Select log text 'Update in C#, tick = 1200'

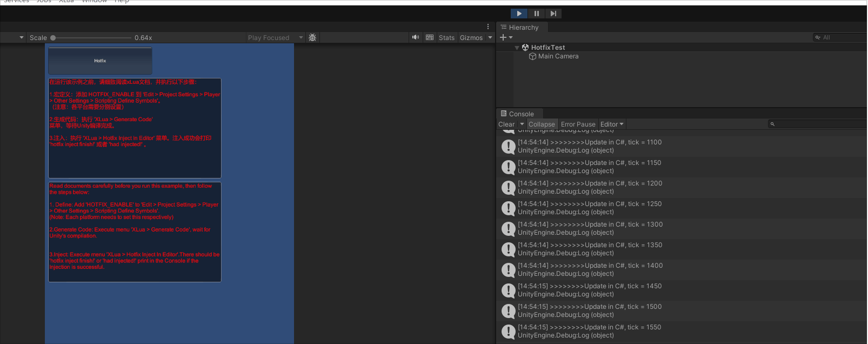click(623, 183)
